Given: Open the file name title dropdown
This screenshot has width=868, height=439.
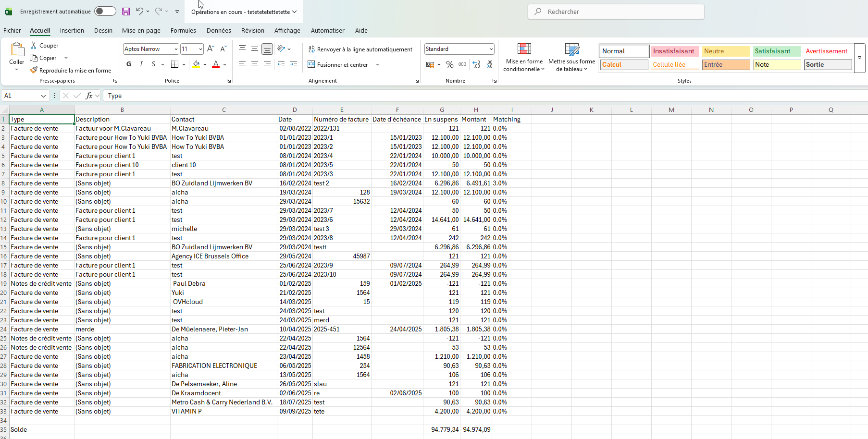Looking at the screenshot, I should tap(295, 12).
